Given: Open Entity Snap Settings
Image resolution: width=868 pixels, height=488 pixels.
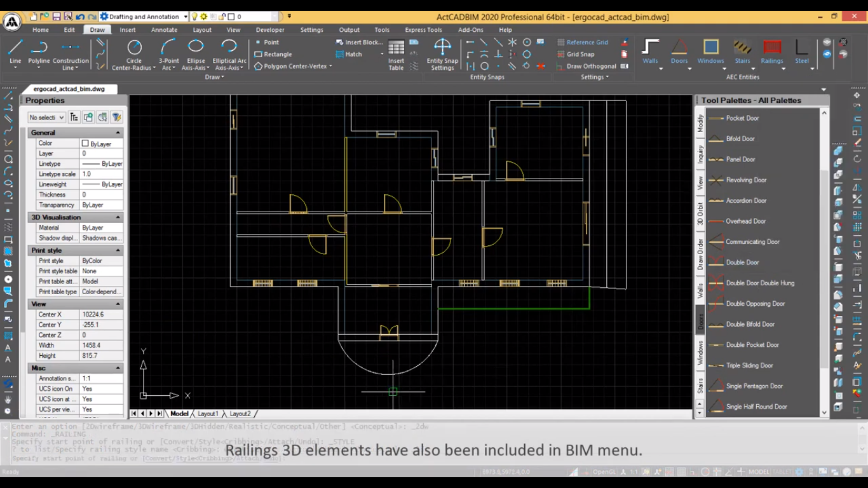Looking at the screenshot, I should pyautogui.click(x=442, y=55).
